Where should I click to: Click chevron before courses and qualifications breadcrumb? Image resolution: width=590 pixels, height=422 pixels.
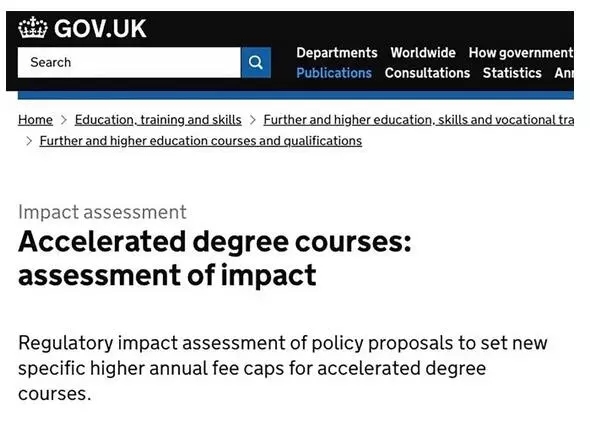(x=29, y=141)
